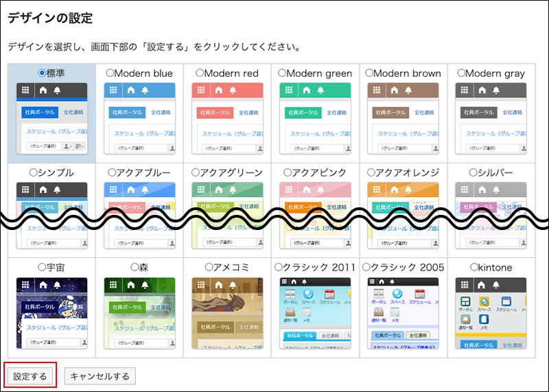
Task: Click the Modern brown preview thumbnail
Action: point(403,118)
